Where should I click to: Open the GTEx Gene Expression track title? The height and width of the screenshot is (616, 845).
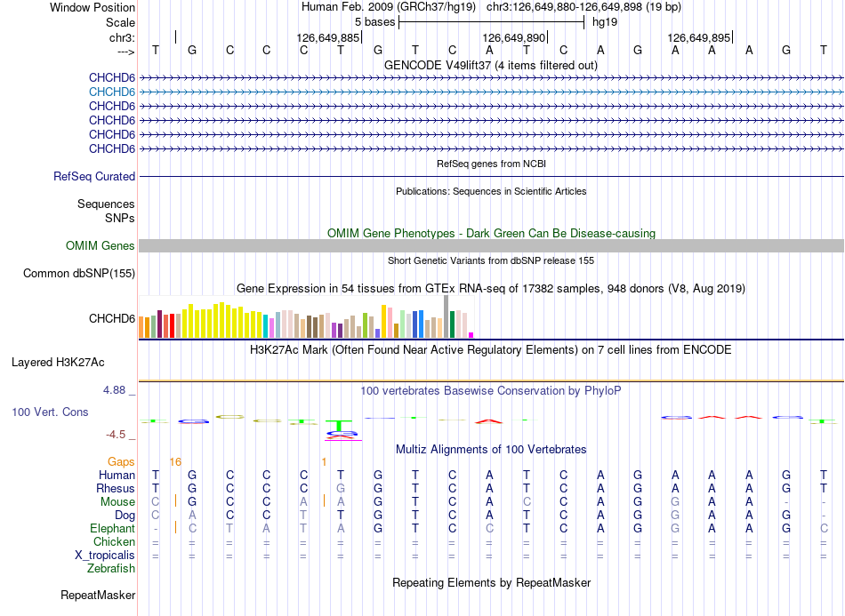[491, 289]
